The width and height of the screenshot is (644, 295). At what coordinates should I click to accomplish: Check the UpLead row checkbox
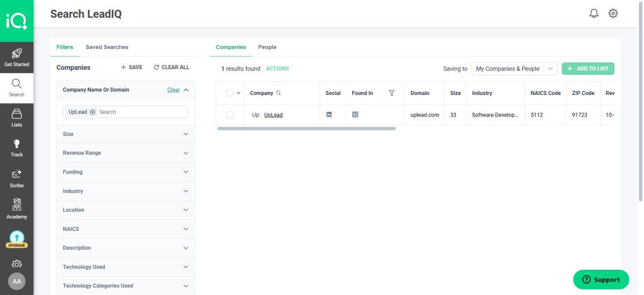230,115
